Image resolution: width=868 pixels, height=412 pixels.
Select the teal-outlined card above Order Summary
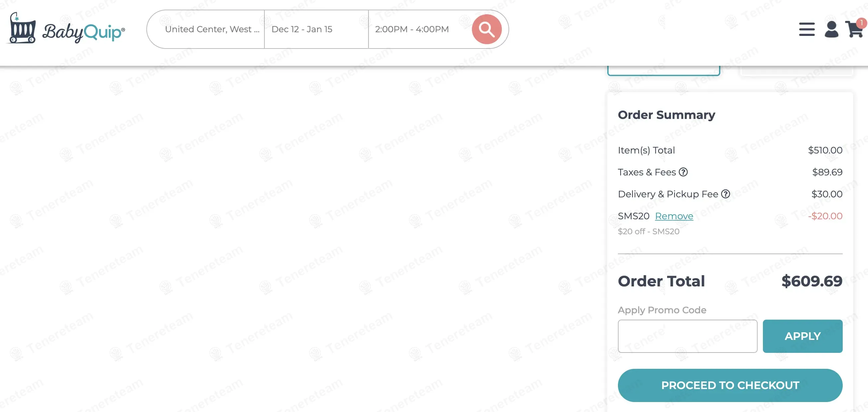[x=663, y=71]
